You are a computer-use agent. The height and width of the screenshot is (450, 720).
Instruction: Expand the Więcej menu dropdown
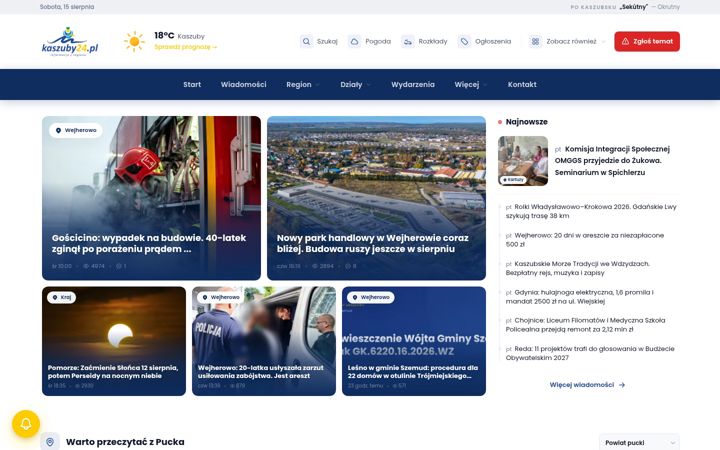[471, 84]
